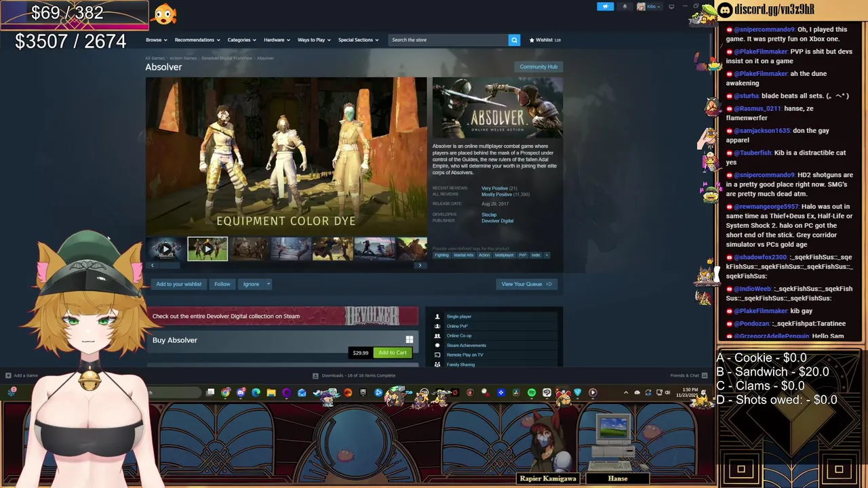
Task: Click the Family Sharing icon
Action: [x=437, y=364]
